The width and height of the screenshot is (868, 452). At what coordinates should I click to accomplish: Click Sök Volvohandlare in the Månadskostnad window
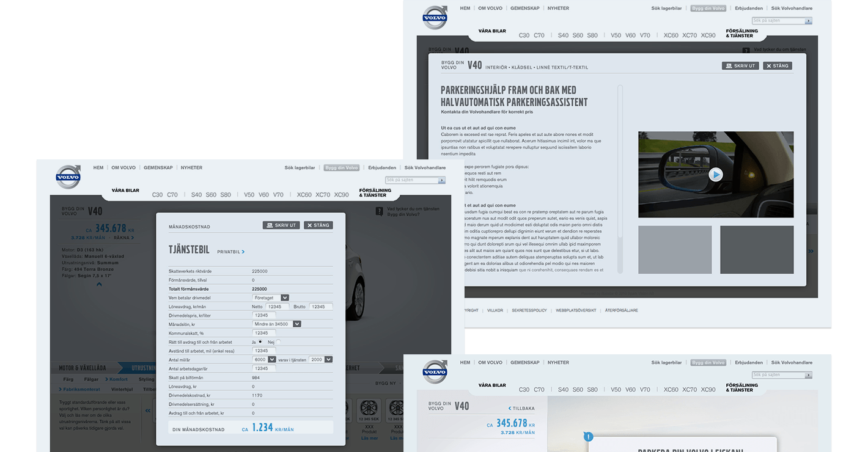point(425,167)
